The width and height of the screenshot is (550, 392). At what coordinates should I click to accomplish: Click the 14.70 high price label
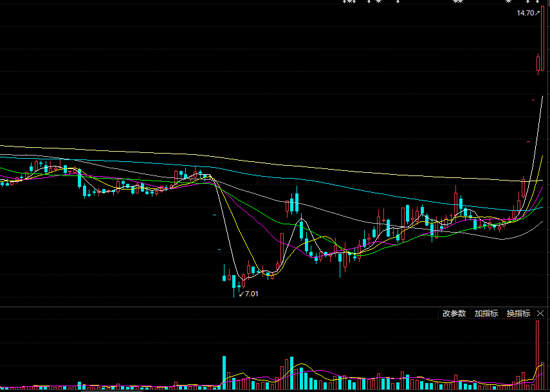point(526,13)
